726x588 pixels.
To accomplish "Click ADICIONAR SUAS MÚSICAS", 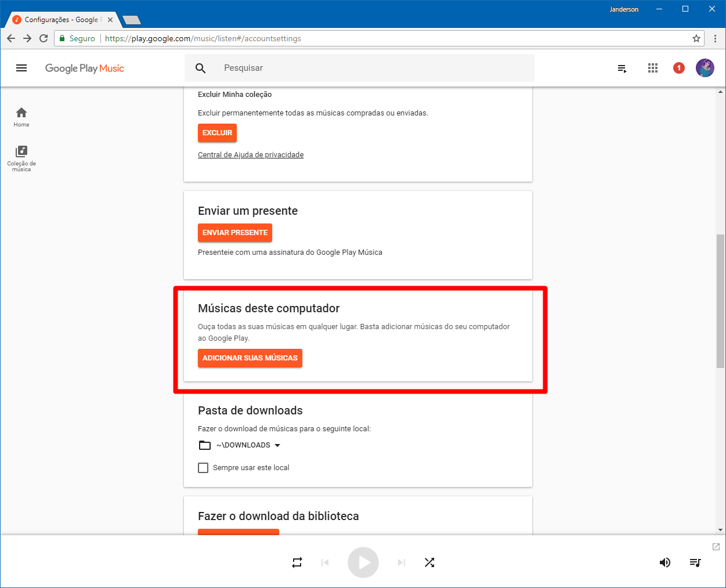I will click(x=250, y=358).
